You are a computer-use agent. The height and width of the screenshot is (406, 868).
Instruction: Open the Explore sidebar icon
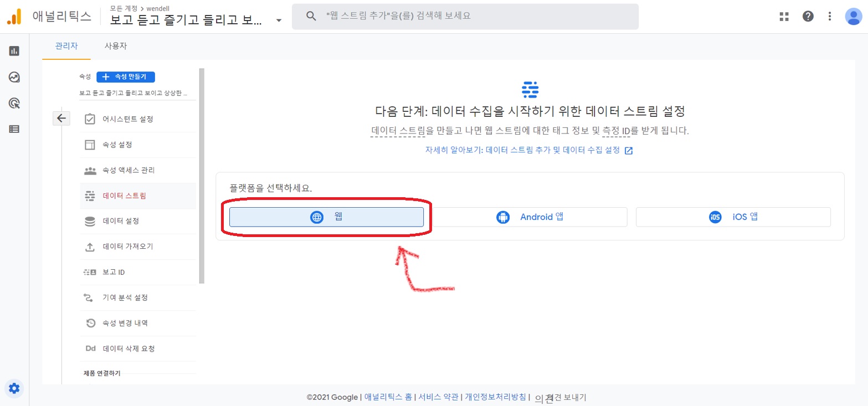(14, 77)
